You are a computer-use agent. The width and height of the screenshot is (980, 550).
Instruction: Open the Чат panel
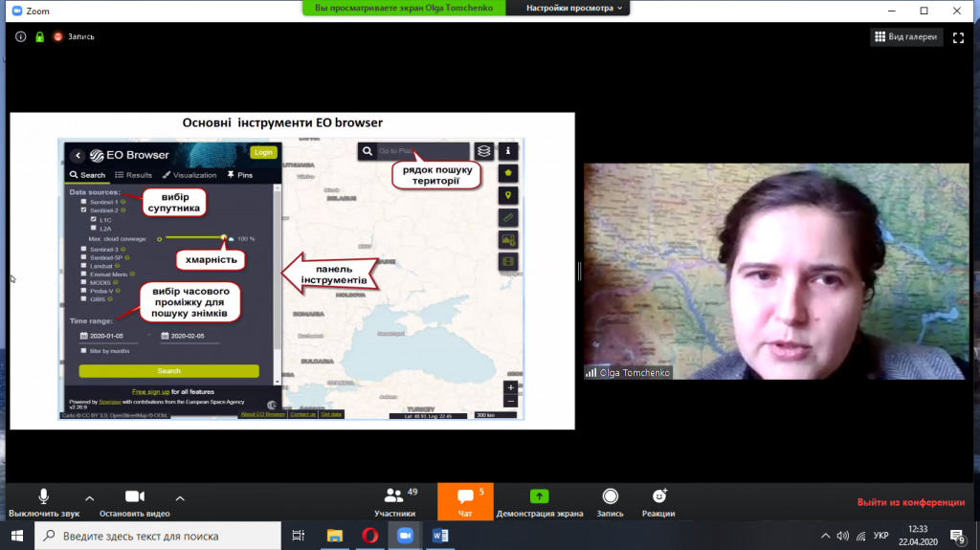(465, 502)
